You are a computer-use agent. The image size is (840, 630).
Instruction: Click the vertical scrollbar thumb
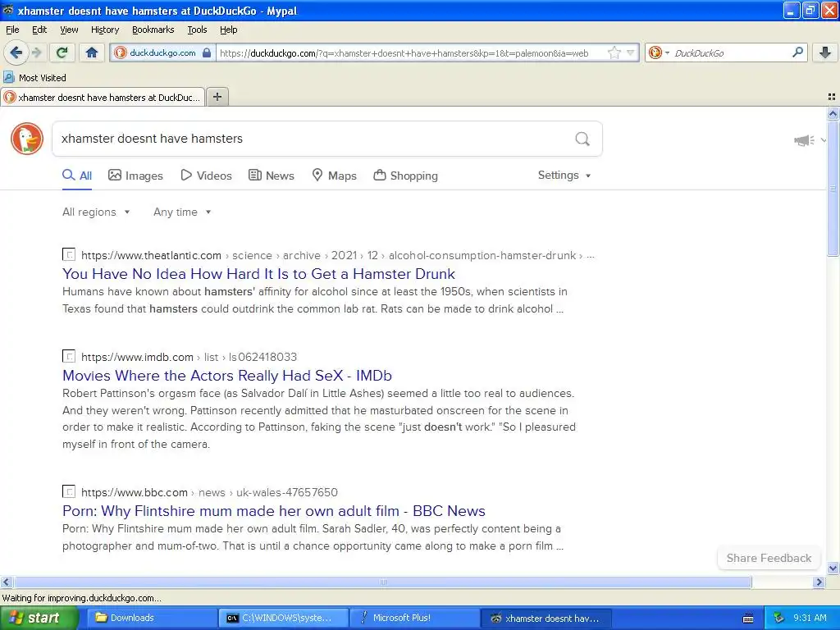coord(833,188)
